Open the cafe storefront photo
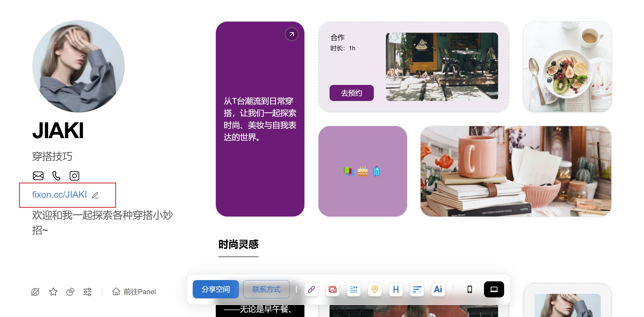The height and width of the screenshot is (317, 644). pos(442,67)
